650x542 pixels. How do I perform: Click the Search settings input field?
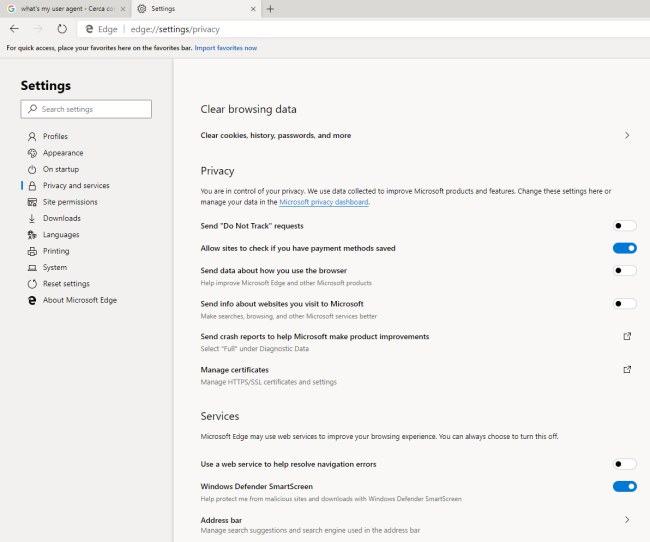tap(94, 109)
